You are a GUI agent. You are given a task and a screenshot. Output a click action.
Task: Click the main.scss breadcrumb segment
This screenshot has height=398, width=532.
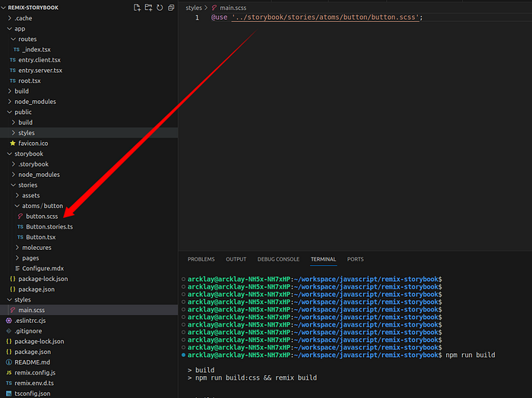click(233, 8)
